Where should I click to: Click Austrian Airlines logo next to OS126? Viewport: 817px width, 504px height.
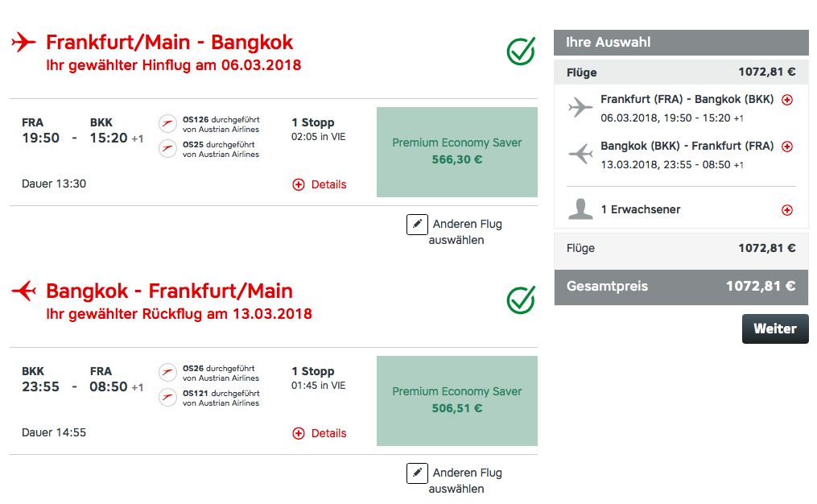coord(167,124)
